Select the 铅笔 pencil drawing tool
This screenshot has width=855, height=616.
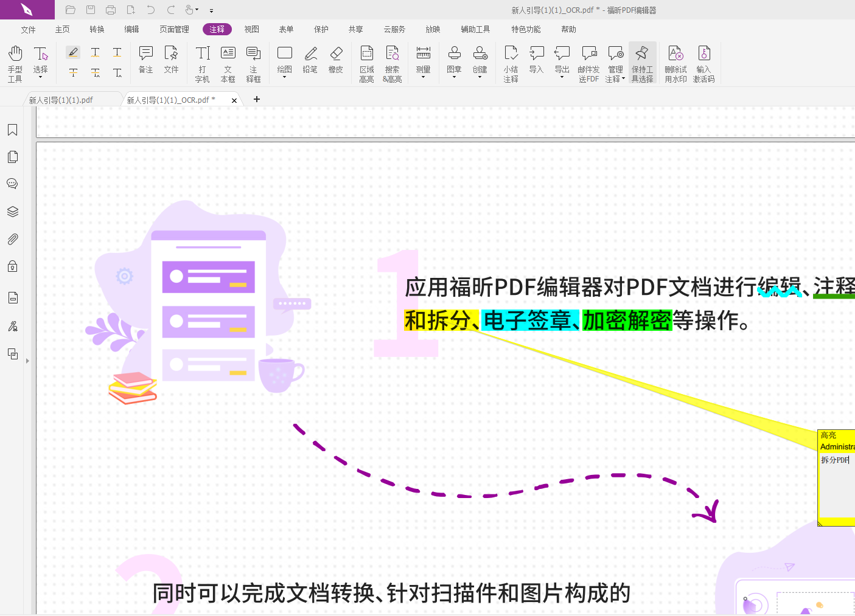[310, 59]
